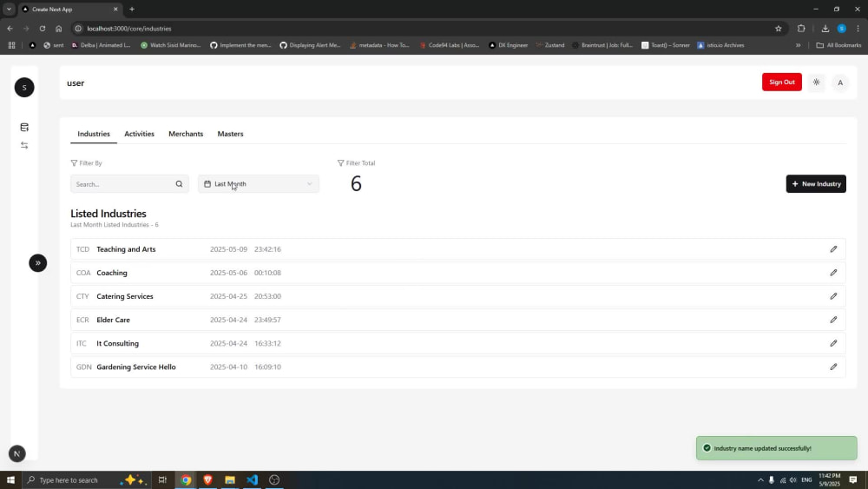Screen dimensions: 868x489
Task: Toggle the light/dark theme button
Action: tap(816, 83)
